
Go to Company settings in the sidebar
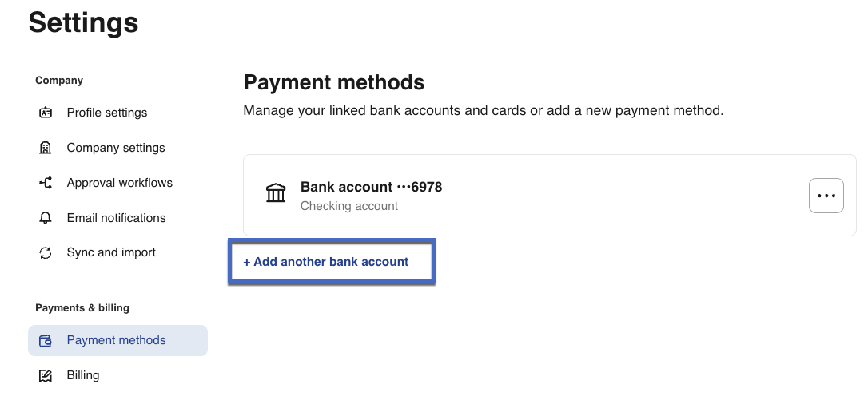tap(116, 148)
